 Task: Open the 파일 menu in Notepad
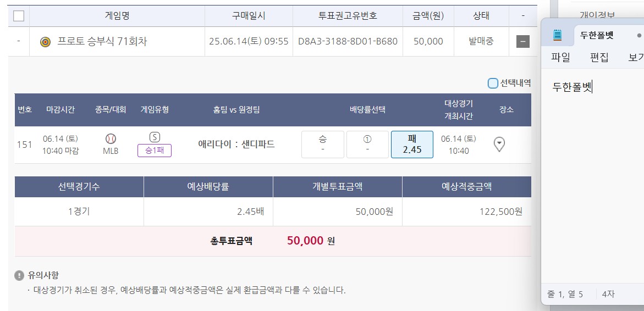tap(560, 57)
